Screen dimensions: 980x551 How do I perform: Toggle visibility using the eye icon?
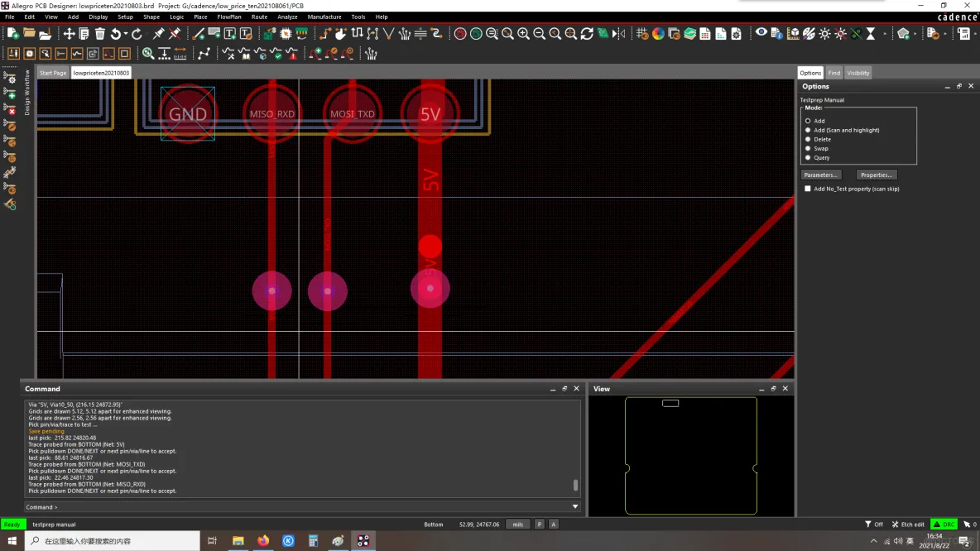(x=761, y=33)
